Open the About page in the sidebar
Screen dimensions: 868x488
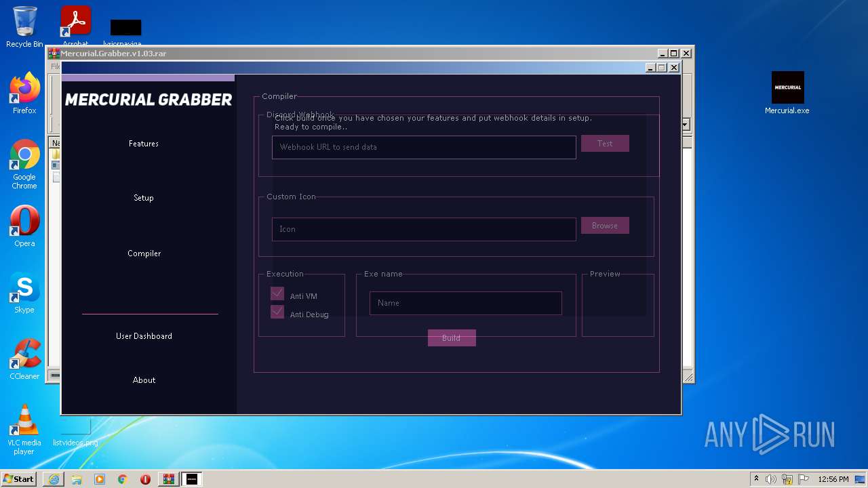[x=144, y=380]
